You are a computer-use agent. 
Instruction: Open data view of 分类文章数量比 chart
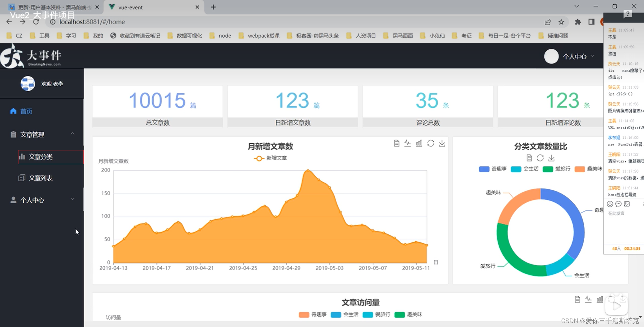529,158
